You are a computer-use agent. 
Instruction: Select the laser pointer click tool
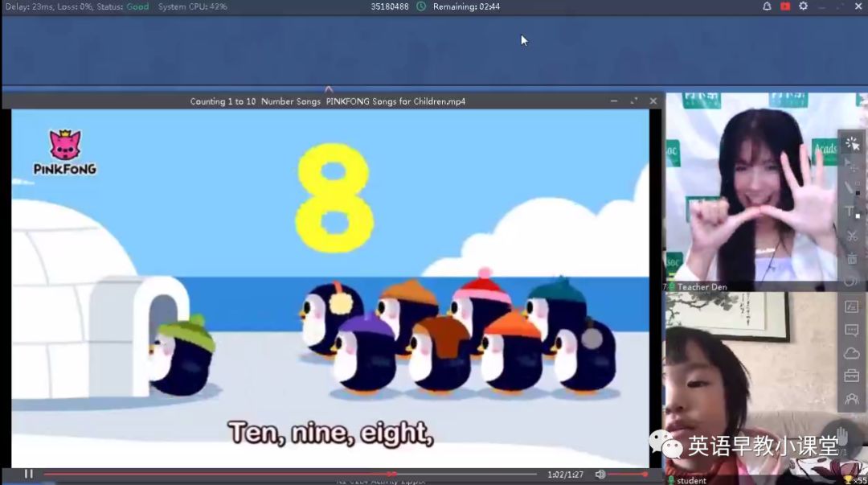pyautogui.click(x=852, y=143)
